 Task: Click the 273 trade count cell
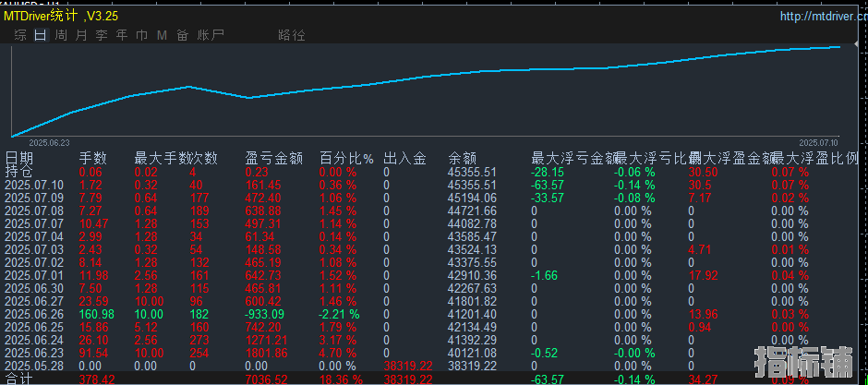pyautogui.click(x=199, y=340)
